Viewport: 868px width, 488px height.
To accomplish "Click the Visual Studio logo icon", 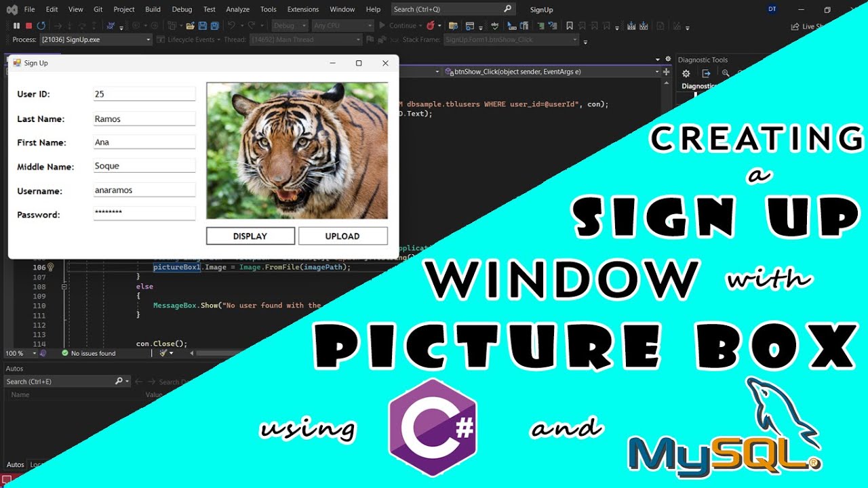I will pyautogui.click(x=11, y=9).
